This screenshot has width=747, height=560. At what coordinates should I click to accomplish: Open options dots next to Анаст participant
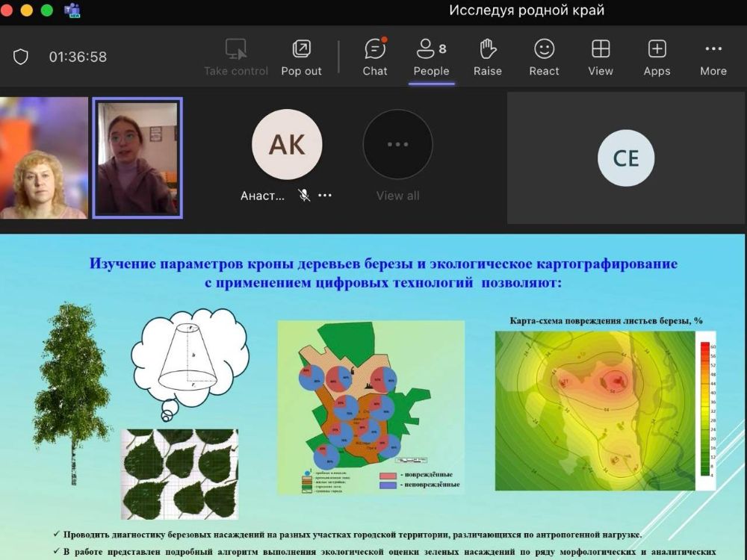pyautogui.click(x=325, y=196)
